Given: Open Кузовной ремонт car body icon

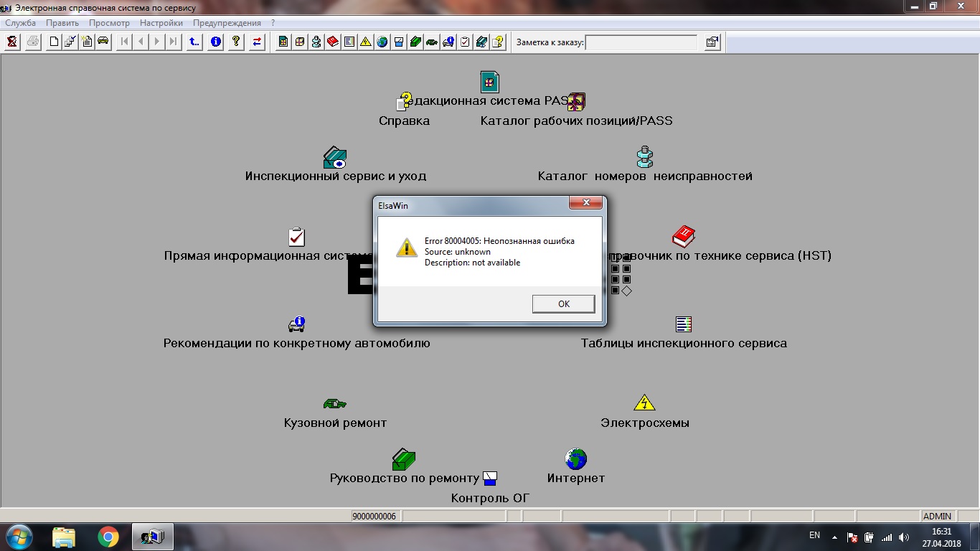Looking at the screenshot, I should (334, 404).
